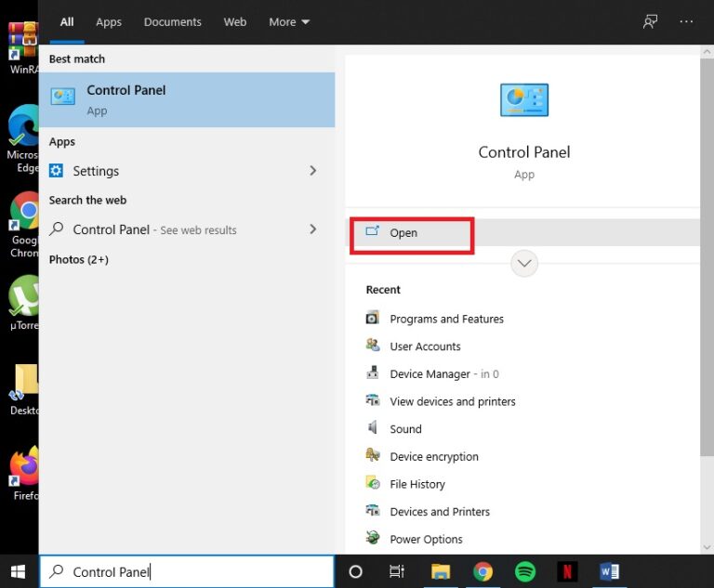Viewport: 714px width, 588px height.
Task: Expand the Settings app result chevron
Action: pyautogui.click(x=312, y=171)
